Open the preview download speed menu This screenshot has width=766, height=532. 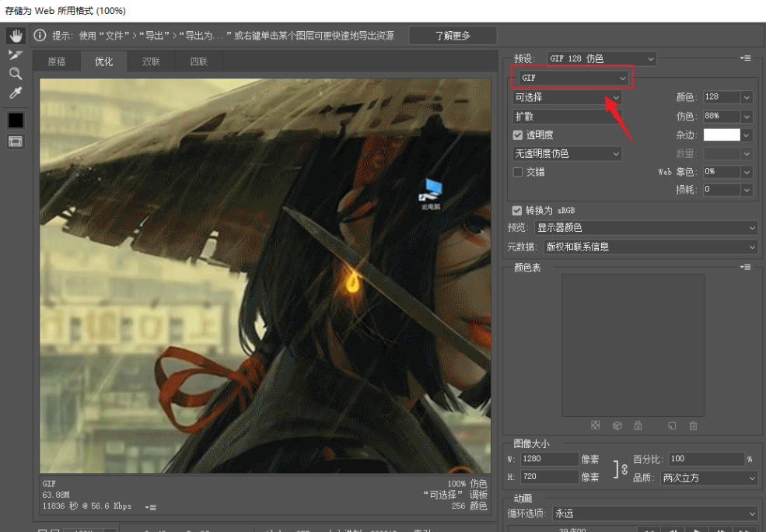150,507
